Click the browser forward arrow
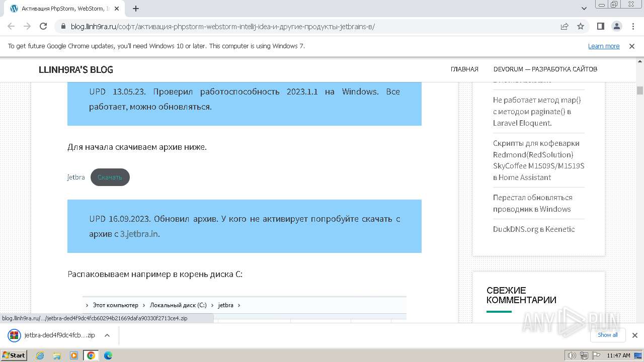644x362 pixels. coord(27,27)
